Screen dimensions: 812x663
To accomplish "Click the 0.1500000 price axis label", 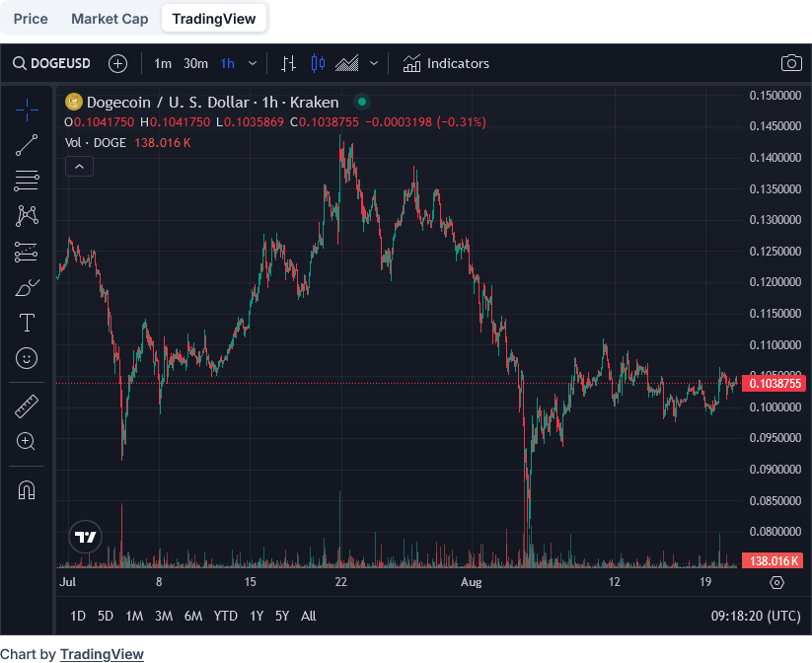I will coord(775,96).
